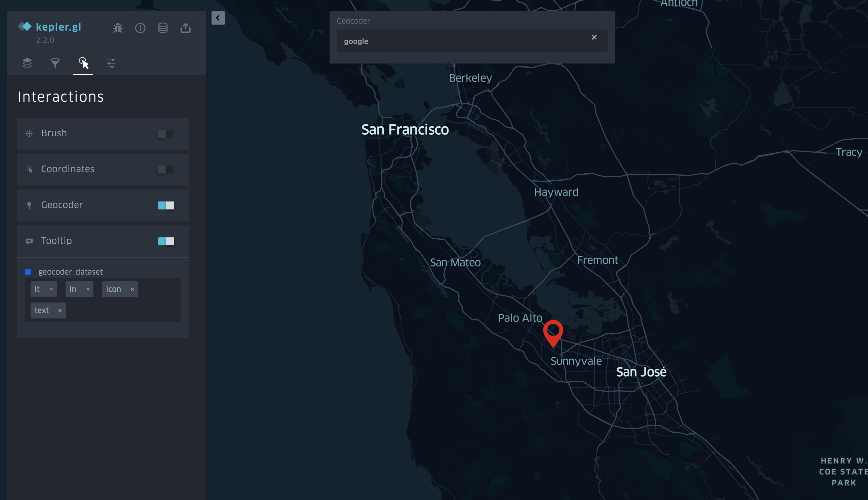The height and width of the screenshot is (500, 868).
Task: Open the bug report icon in the header
Action: coord(117,28)
